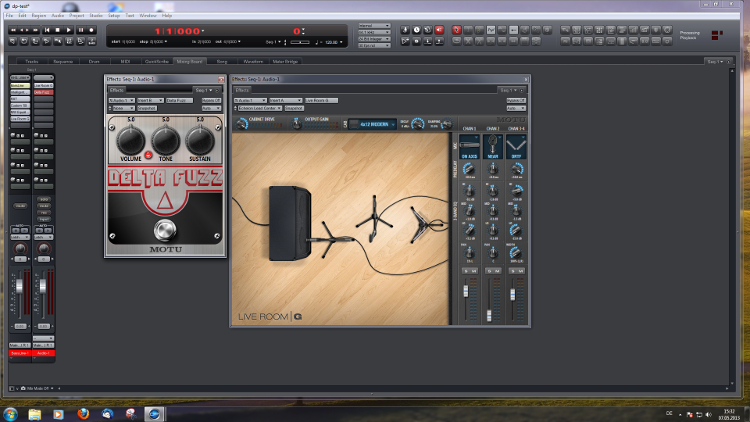Click the volume icon in system tray
The height and width of the screenshot is (422, 750).
click(x=708, y=414)
